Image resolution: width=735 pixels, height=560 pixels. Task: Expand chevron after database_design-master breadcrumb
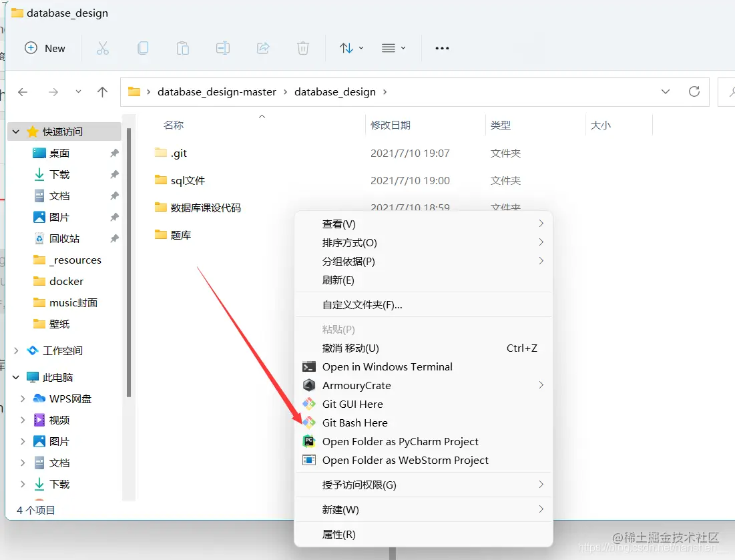pyautogui.click(x=286, y=92)
